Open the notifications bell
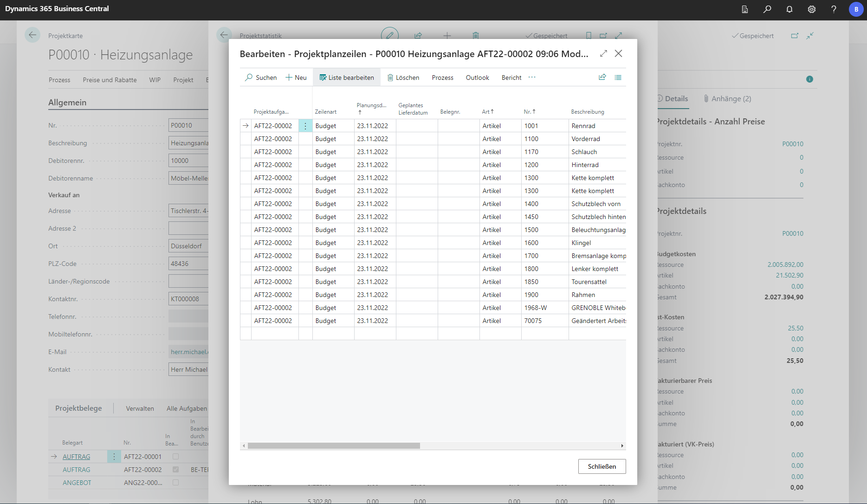 (789, 9)
